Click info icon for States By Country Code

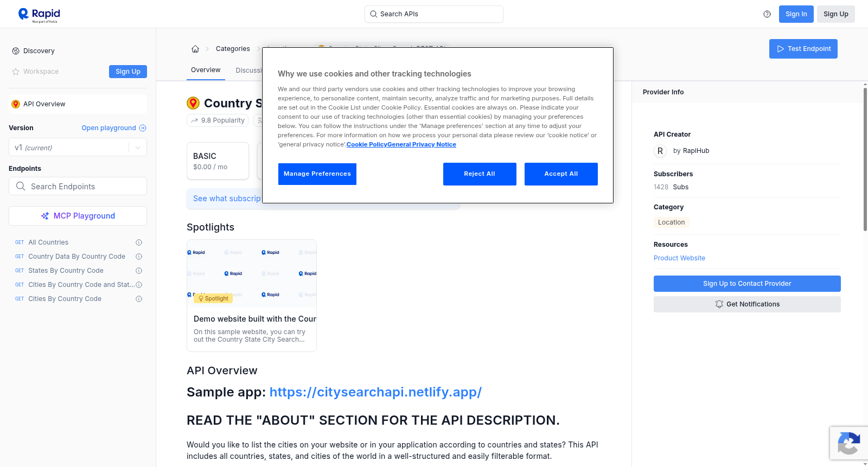coord(139,271)
